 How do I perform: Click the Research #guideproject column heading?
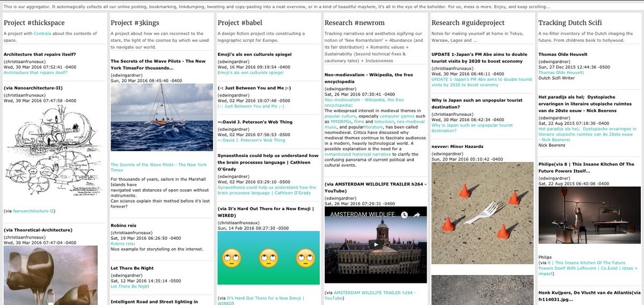(469, 23)
